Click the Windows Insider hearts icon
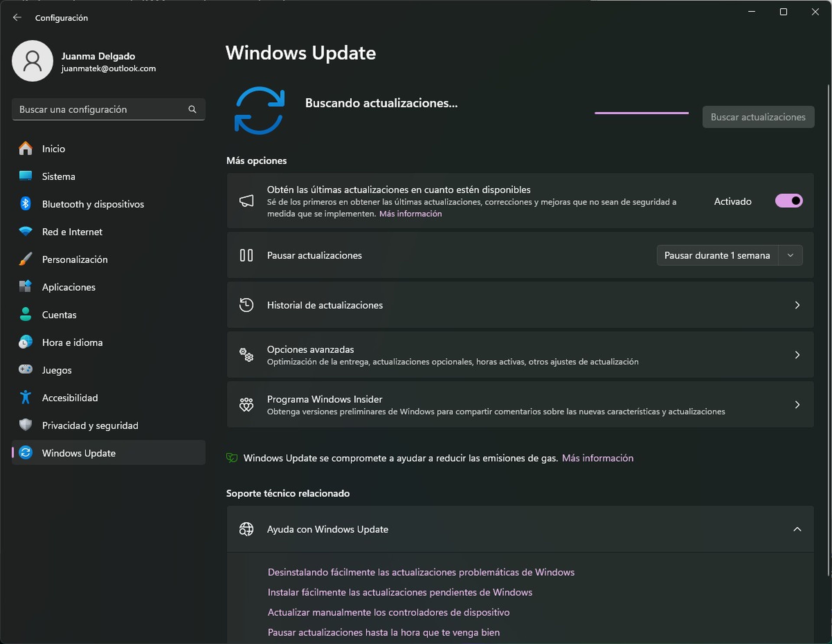This screenshot has width=832, height=644. [x=247, y=405]
